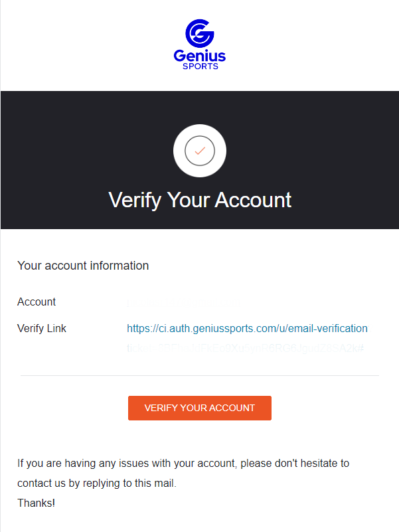Image resolution: width=399 pixels, height=532 pixels.
Task: Click the white circle badge in the banner
Action: coord(200,151)
